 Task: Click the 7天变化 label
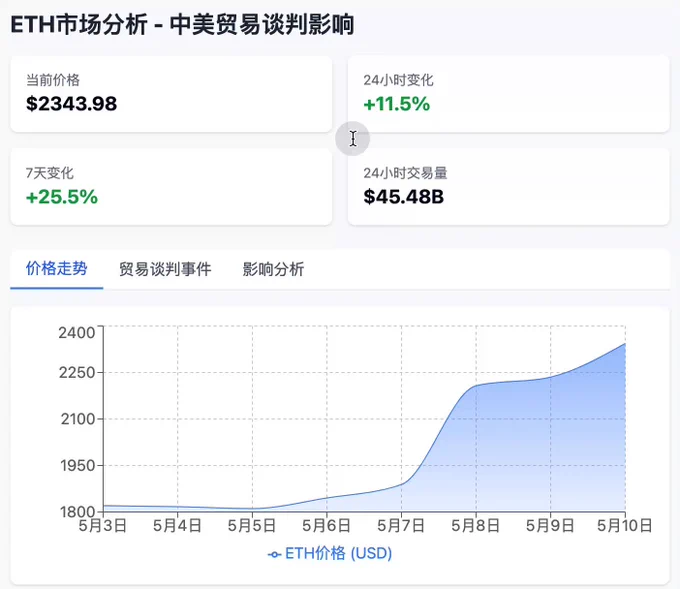tap(50, 173)
